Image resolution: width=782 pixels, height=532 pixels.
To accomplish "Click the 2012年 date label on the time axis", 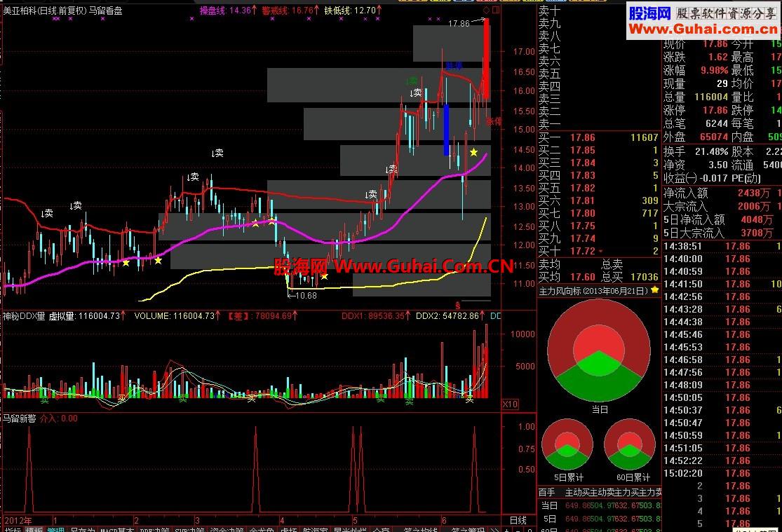I will pos(18,521).
